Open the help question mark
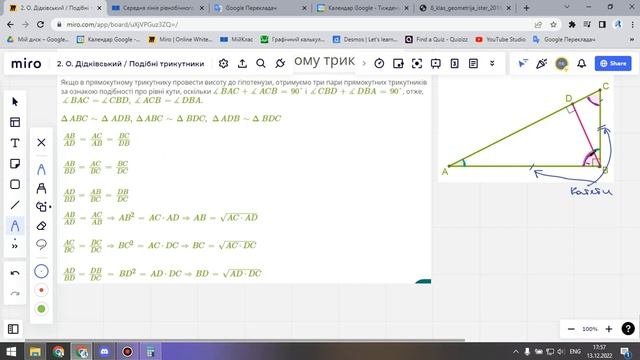The width and height of the screenshot is (640, 360). [628, 329]
